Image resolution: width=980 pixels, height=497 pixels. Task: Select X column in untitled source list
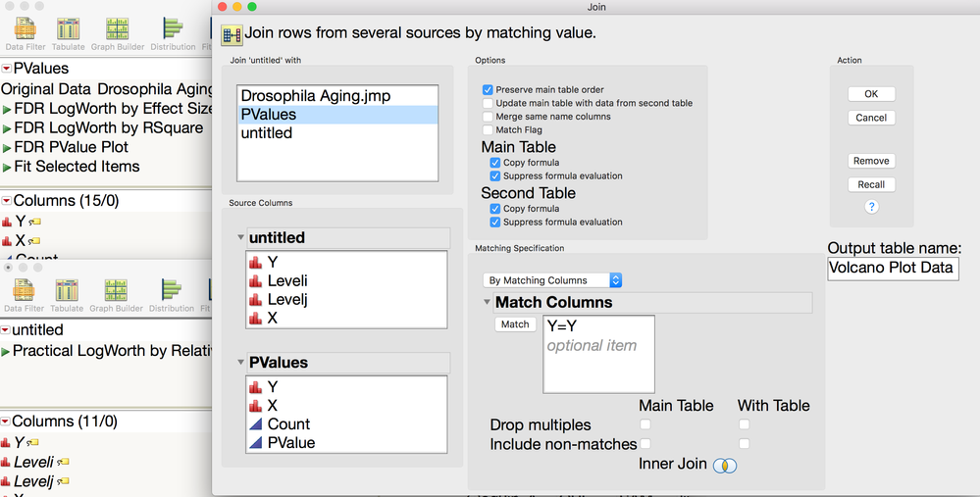pyautogui.click(x=347, y=318)
